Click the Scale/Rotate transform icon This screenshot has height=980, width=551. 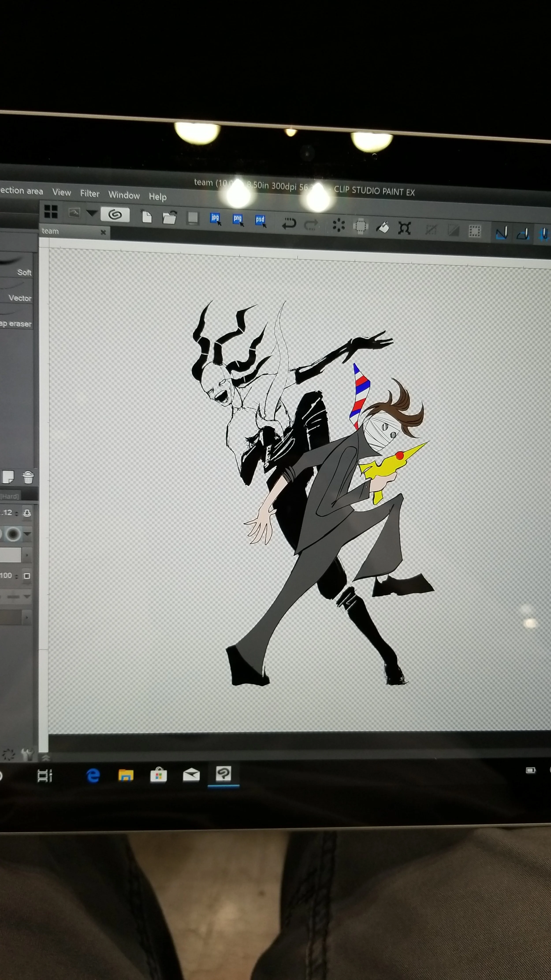point(404,228)
